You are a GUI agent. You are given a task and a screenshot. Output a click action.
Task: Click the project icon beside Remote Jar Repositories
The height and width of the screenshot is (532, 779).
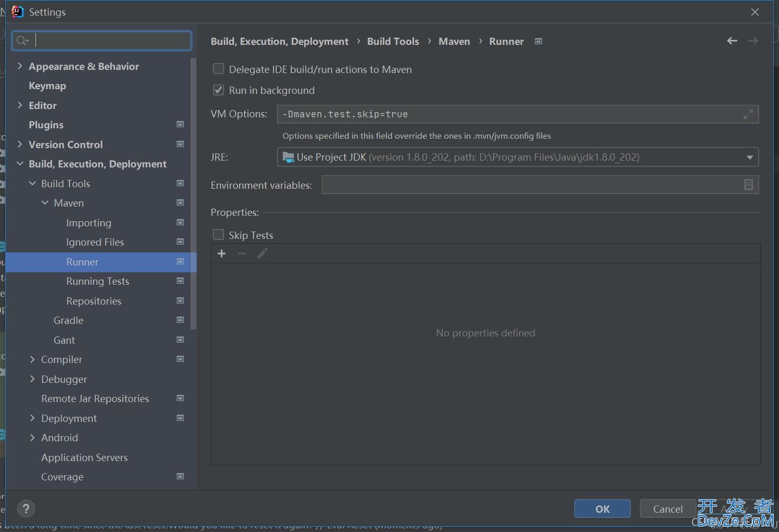pyautogui.click(x=180, y=398)
